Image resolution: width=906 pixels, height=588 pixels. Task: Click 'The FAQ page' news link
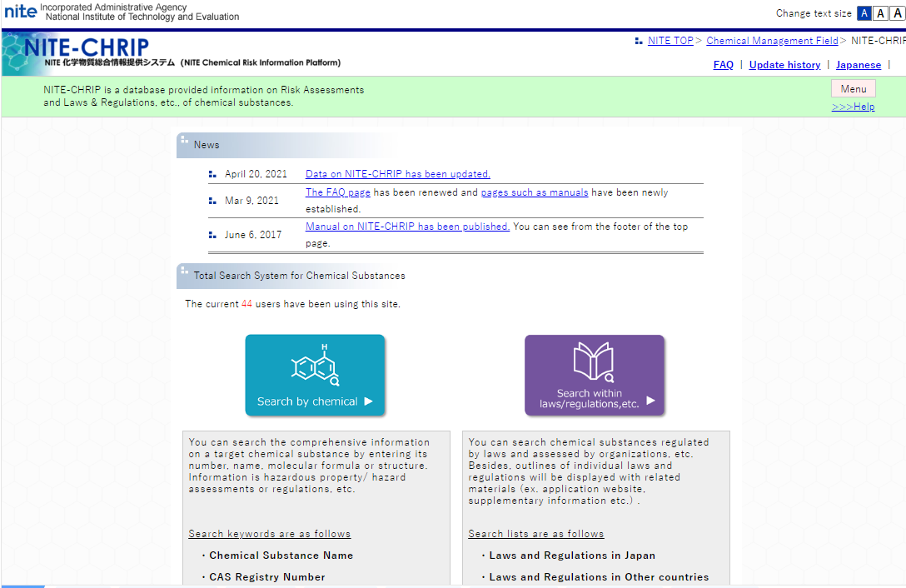[x=337, y=192]
